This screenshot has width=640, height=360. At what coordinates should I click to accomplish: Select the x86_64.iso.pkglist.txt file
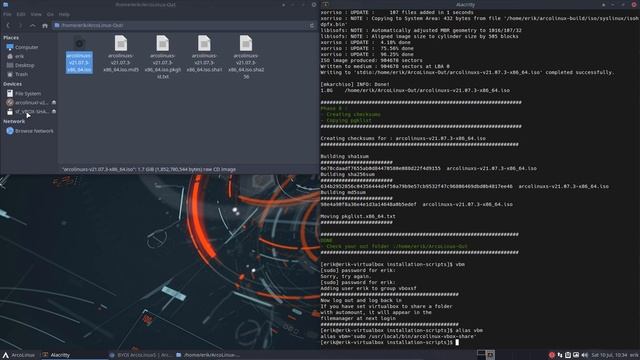click(x=162, y=57)
